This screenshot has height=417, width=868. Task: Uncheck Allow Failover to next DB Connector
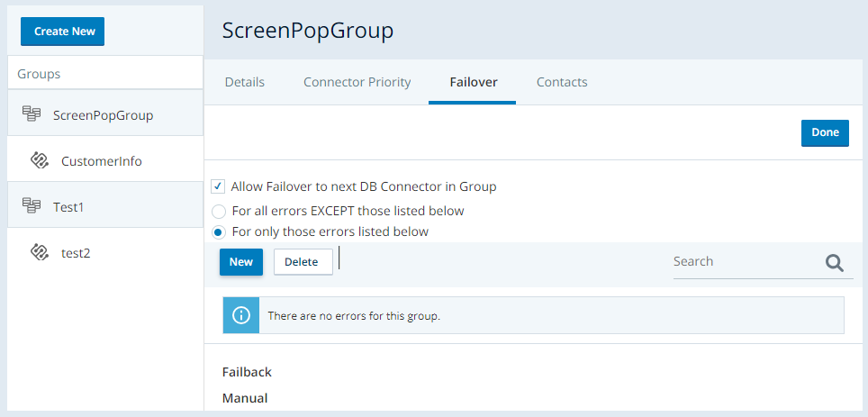(x=218, y=186)
